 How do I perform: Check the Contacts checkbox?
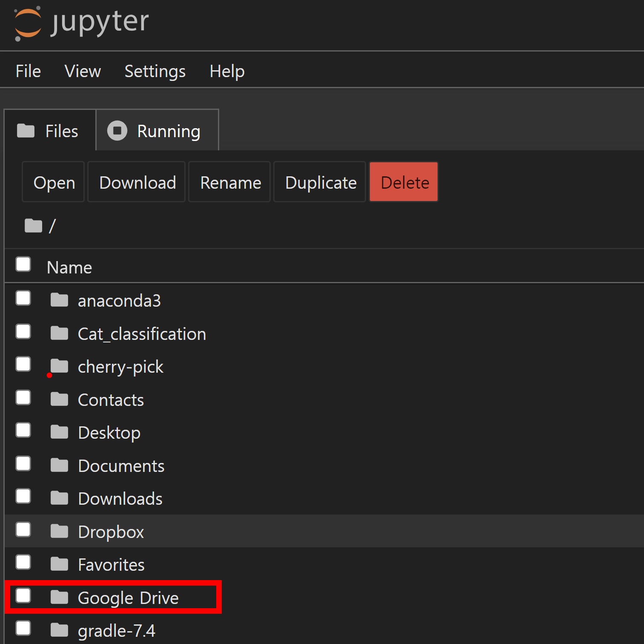23,397
